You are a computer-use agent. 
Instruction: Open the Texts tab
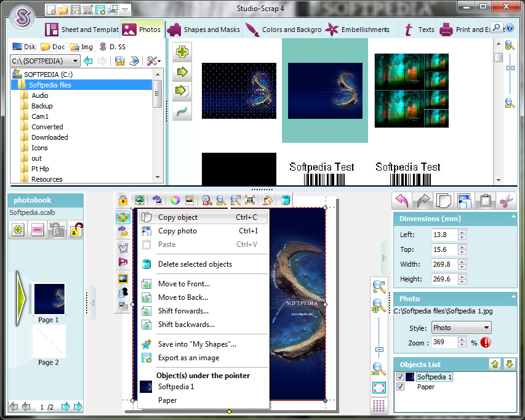419,30
